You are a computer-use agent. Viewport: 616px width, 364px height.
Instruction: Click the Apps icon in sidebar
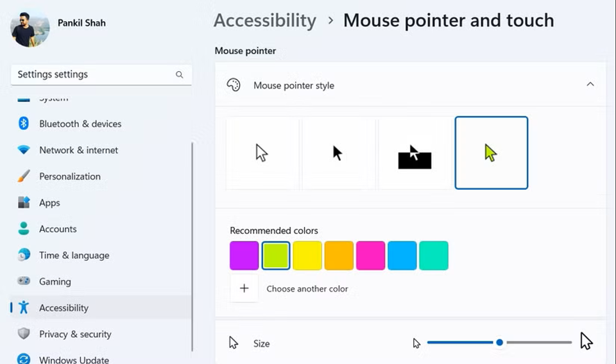tap(24, 203)
